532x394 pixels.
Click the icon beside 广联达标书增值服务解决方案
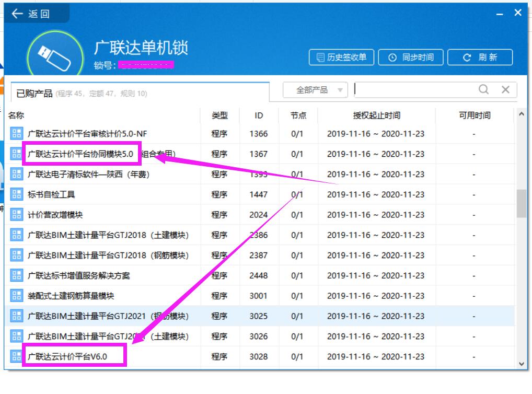tap(16, 275)
